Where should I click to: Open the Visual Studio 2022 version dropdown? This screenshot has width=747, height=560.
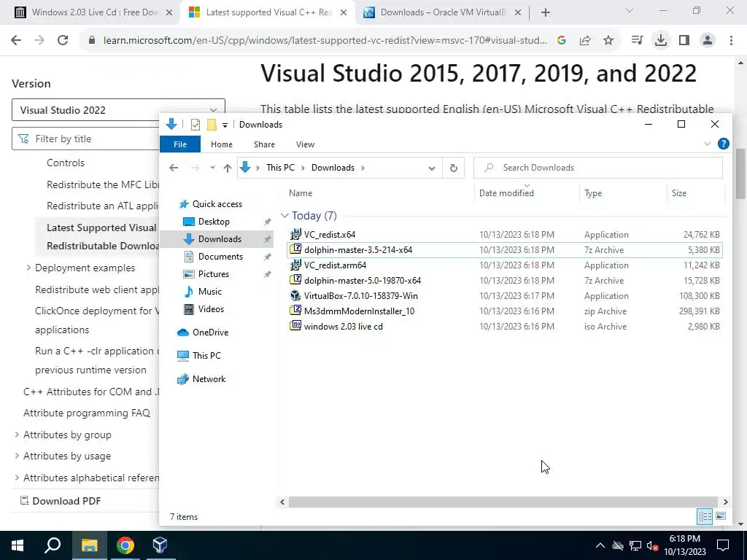tap(118, 110)
